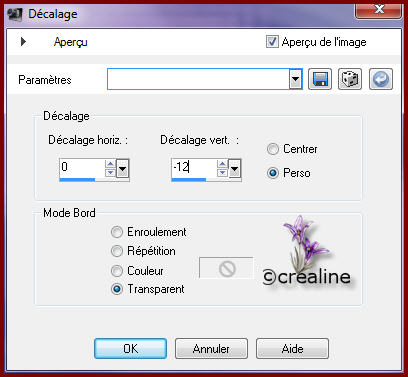The width and height of the screenshot is (408, 377).
Task: Click the OK button
Action: 130,349
